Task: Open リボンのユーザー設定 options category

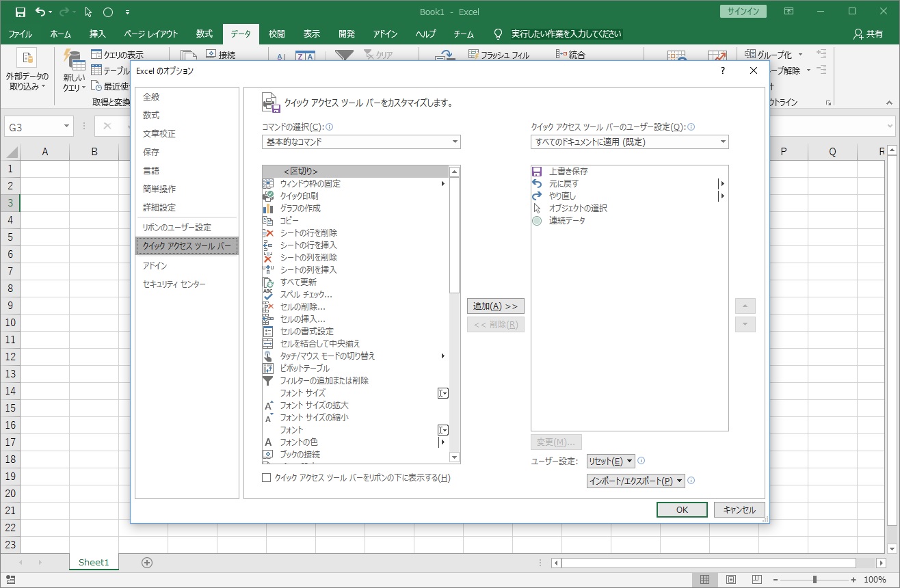Action: 187,227
